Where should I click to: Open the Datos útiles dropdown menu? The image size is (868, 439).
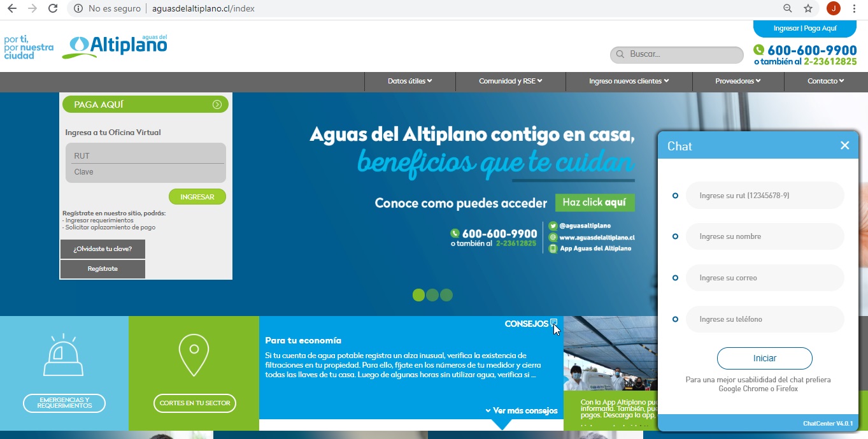pyautogui.click(x=409, y=81)
